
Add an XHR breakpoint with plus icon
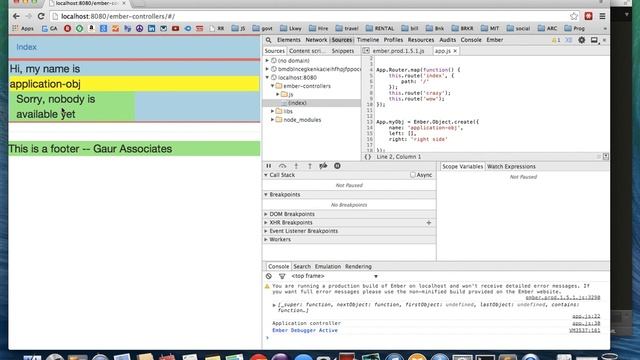(429, 223)
